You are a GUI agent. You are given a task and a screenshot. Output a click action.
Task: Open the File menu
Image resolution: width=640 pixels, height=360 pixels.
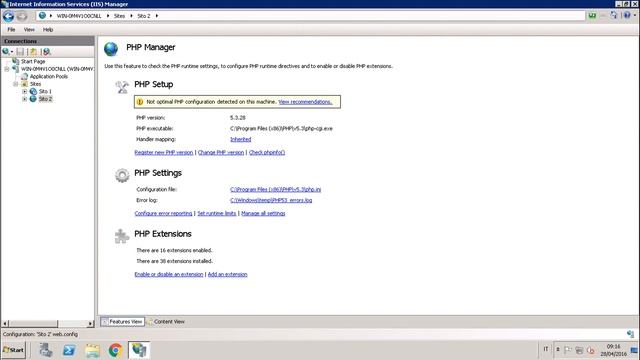pos(11,29)
